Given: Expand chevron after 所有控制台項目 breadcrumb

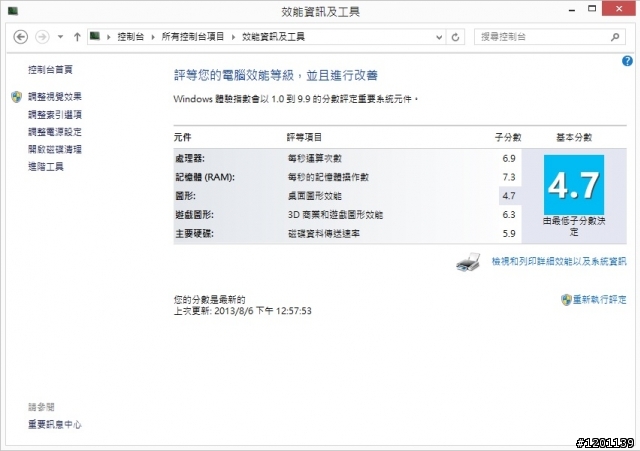Looking at the screenshot, I should pos(233,37).
